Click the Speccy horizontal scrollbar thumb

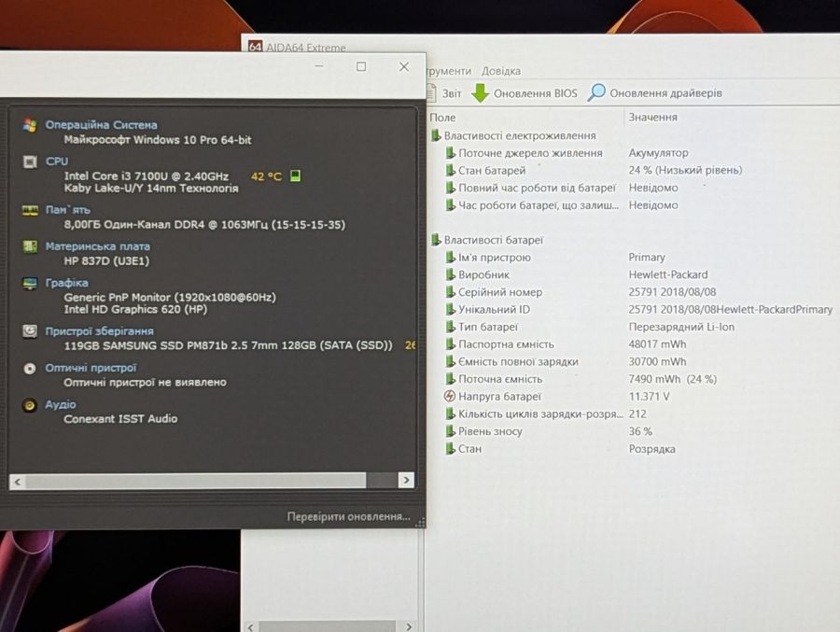coord(196,481)
